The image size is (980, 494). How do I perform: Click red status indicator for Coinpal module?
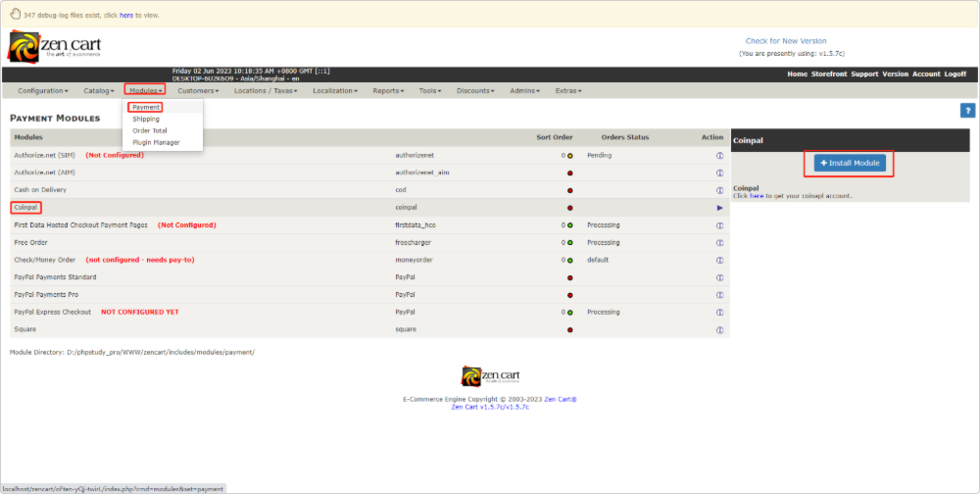569,208
